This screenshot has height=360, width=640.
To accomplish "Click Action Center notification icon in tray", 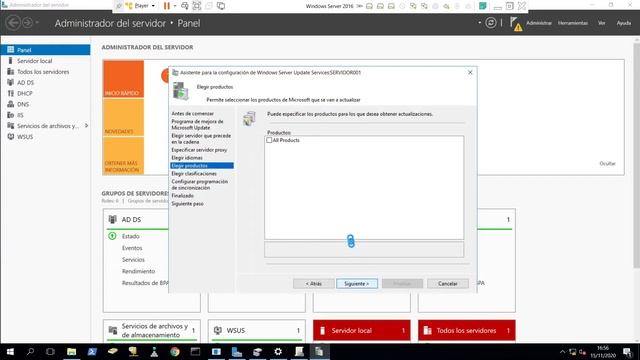I will tap(627, 351).
